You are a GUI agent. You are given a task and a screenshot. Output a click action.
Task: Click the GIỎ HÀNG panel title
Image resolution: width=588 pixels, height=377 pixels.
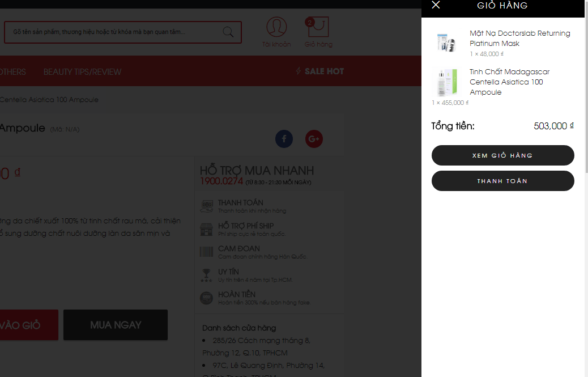click(502, 5)
